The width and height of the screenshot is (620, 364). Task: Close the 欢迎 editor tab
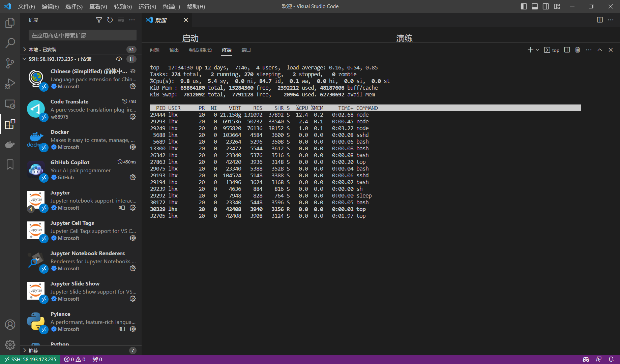[x=186, y=20]
